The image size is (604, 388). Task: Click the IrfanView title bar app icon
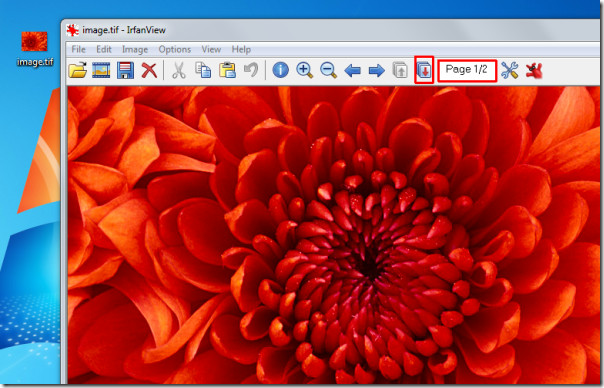pos(72,30)
